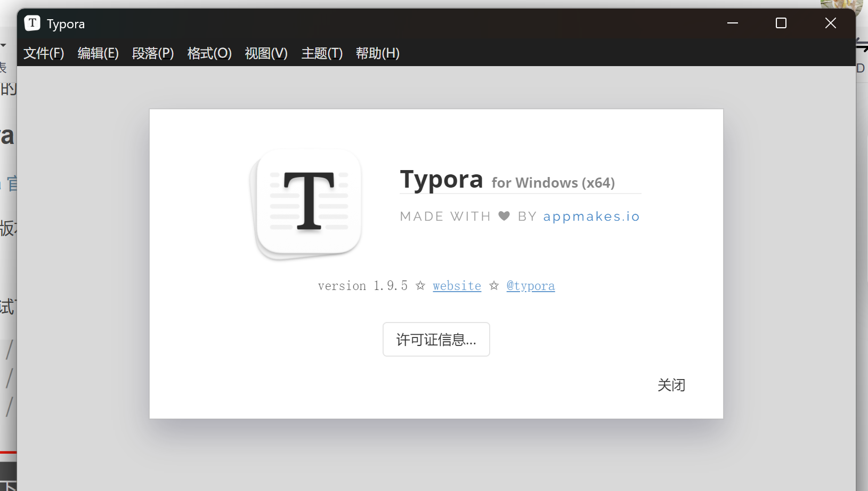Open the 格式(O) menu
868x491 pixels.
tap(209, 53)
